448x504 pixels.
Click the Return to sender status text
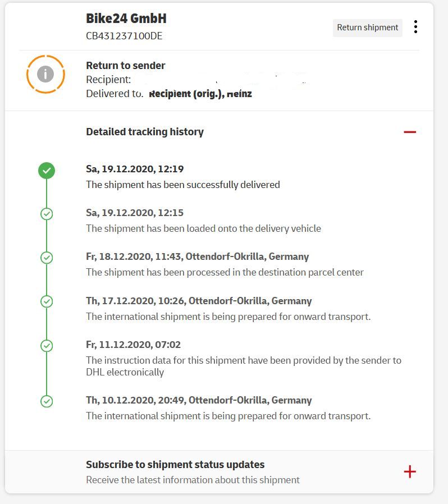click(x=126, y=66)
